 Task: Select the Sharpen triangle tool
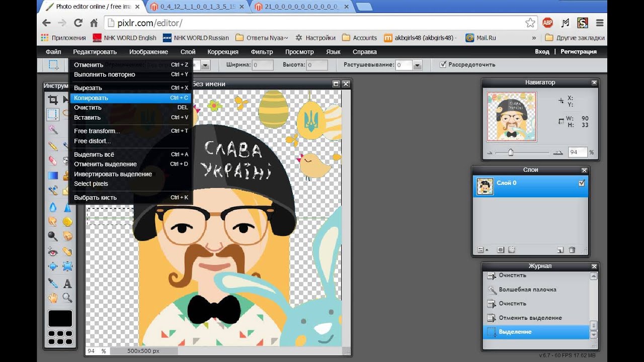click(67, 207)
